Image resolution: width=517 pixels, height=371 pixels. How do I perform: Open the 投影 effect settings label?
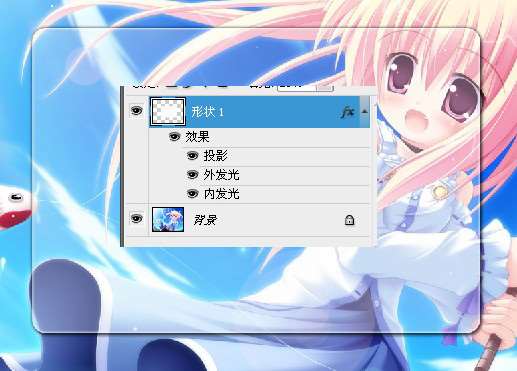[216, 156]
